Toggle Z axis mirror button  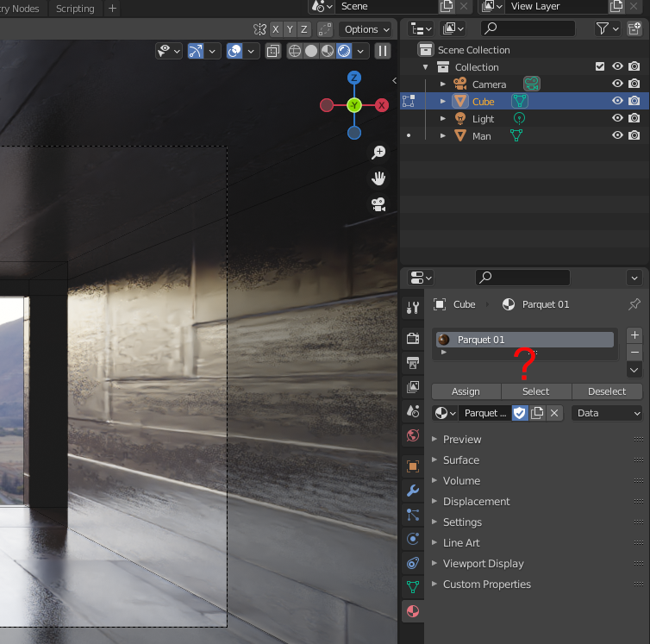click(x=303, y=29)
